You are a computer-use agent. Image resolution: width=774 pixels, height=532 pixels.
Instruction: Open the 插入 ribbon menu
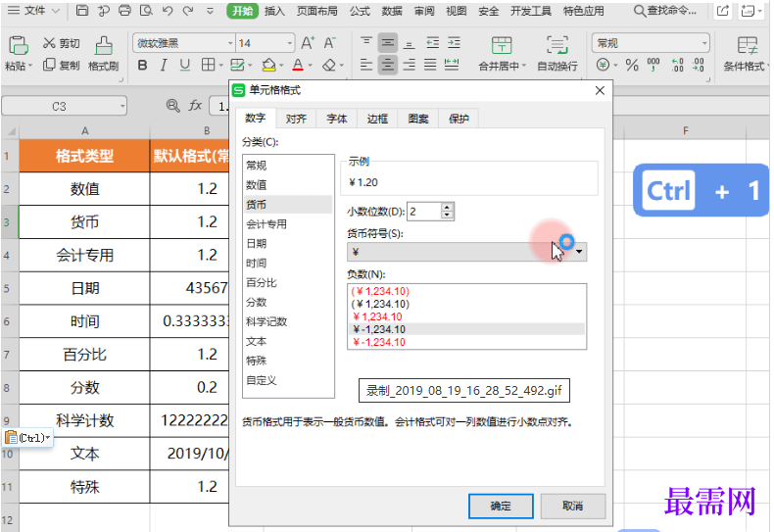tap(275, 11)
